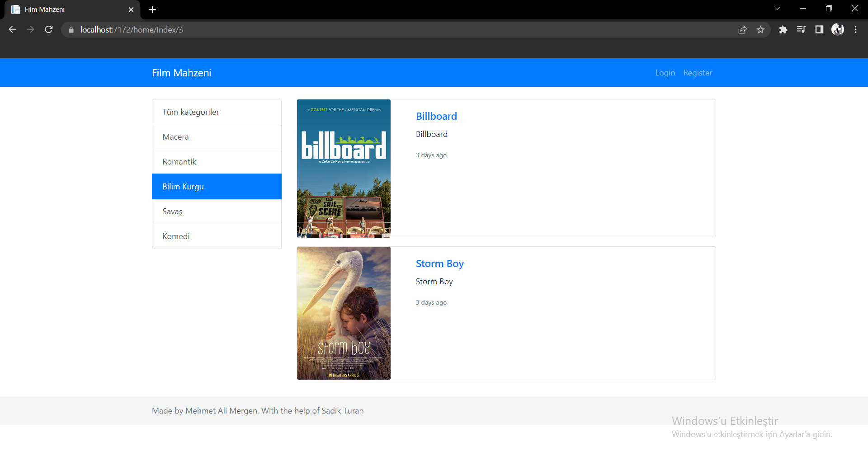Screen dimensions: 868x461
Task: Open a new browser tab
Action: (x=152, y=9)
